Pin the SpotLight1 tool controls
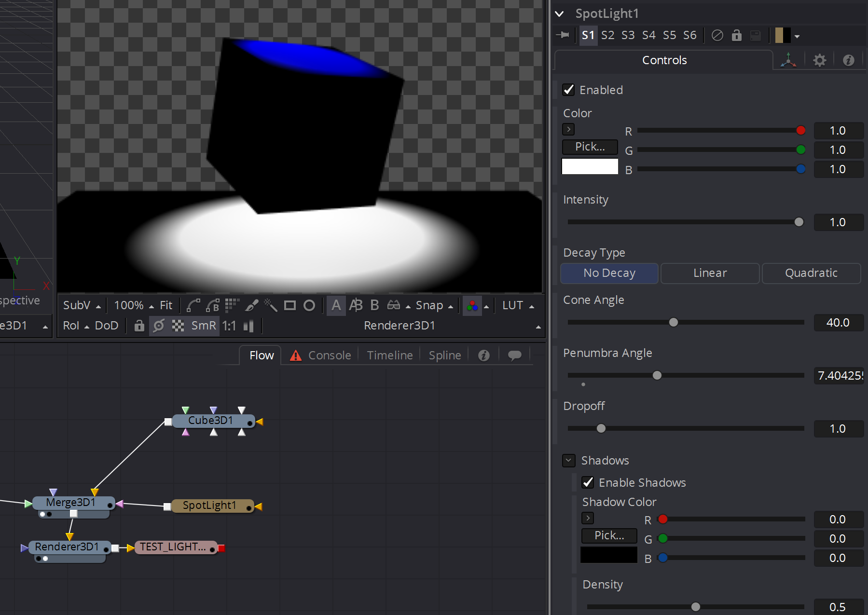868x615 pixels. coord(563,35)
